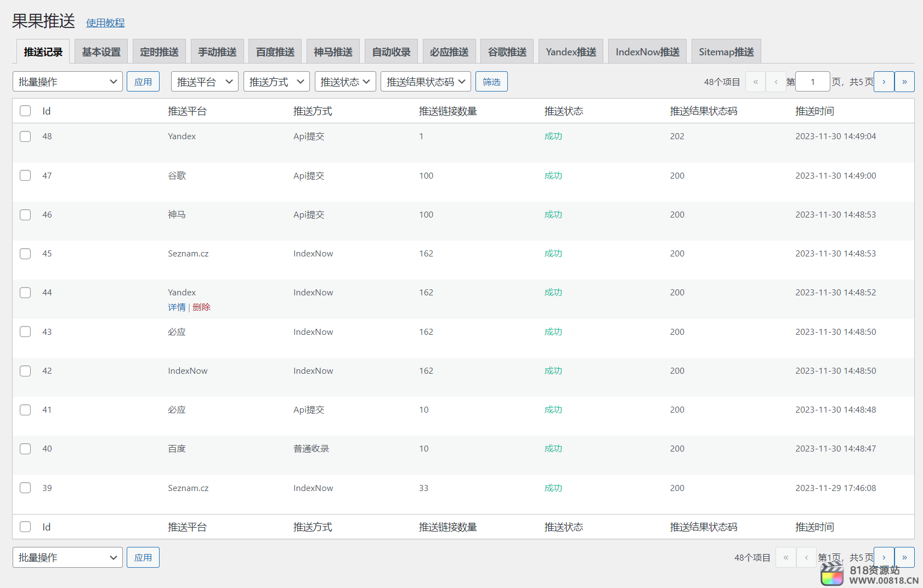Open the 推送平台 filter dropdown
Screen dimensions: 923x588
click(205, 82)
